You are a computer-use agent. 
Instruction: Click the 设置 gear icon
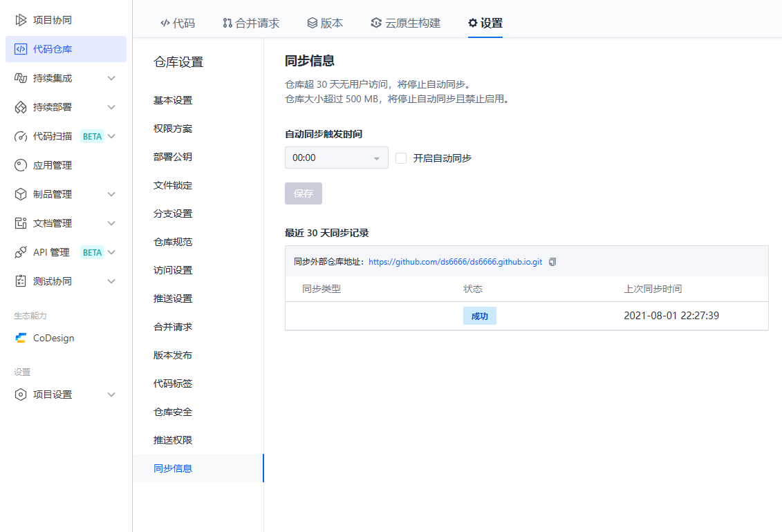[473, 23]
